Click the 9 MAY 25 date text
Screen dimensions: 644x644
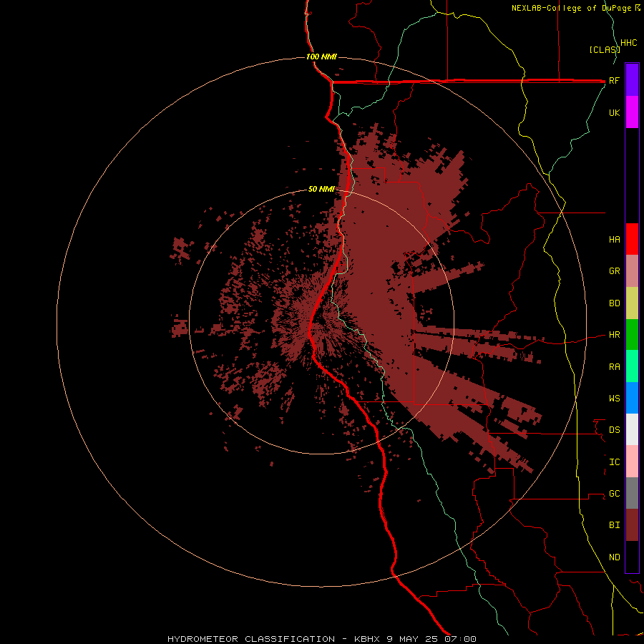tap(412, 639)
